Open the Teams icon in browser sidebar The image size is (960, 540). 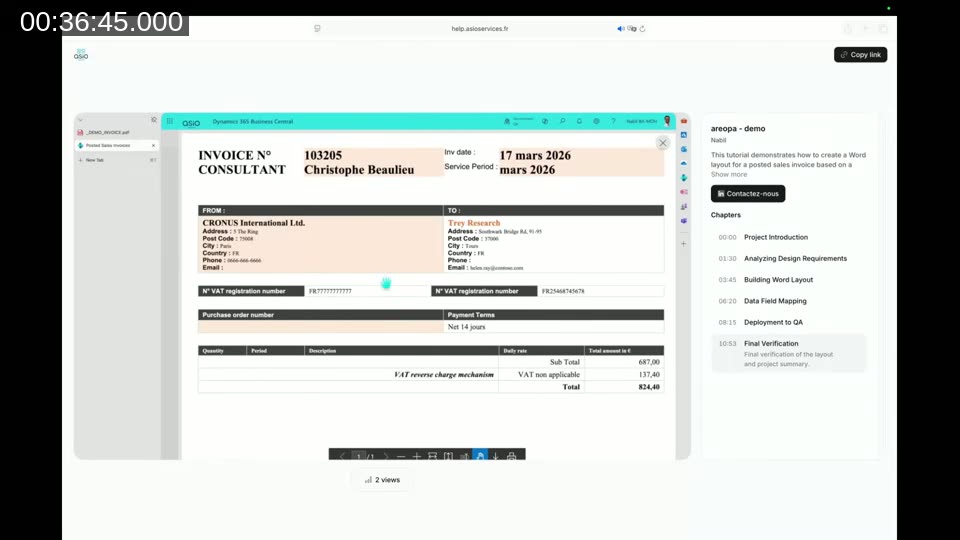684,220
